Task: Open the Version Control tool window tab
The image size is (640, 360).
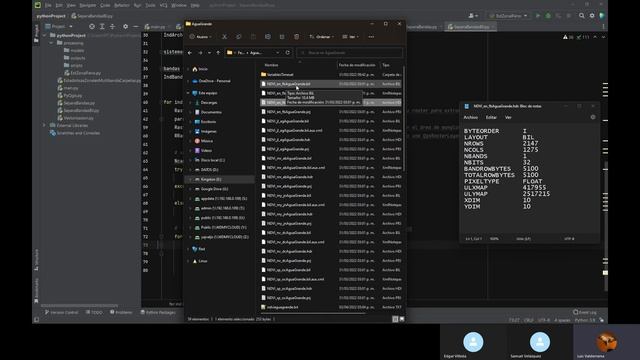Action: click(61, 312)
